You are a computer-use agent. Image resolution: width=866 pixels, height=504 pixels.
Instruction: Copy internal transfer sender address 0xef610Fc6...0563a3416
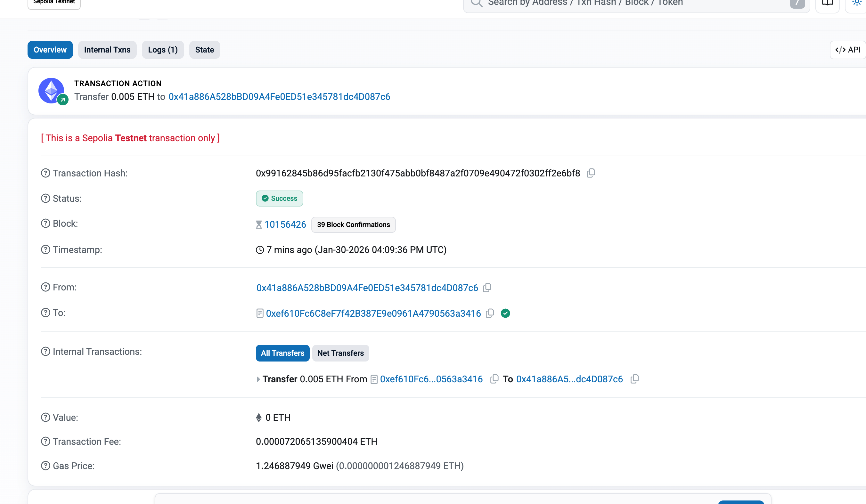(x=494, y=379)
